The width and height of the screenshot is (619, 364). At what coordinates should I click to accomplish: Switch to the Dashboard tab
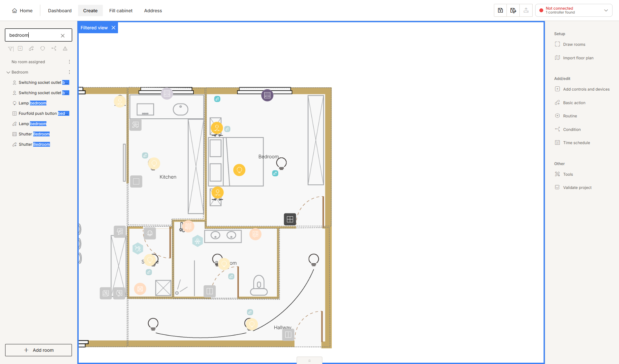(60, 11)
